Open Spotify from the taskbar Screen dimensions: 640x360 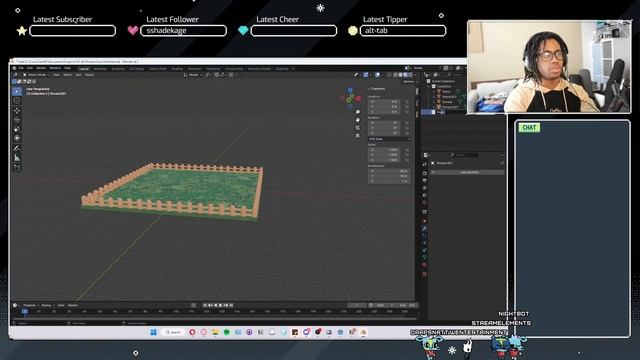pos(227,332)
